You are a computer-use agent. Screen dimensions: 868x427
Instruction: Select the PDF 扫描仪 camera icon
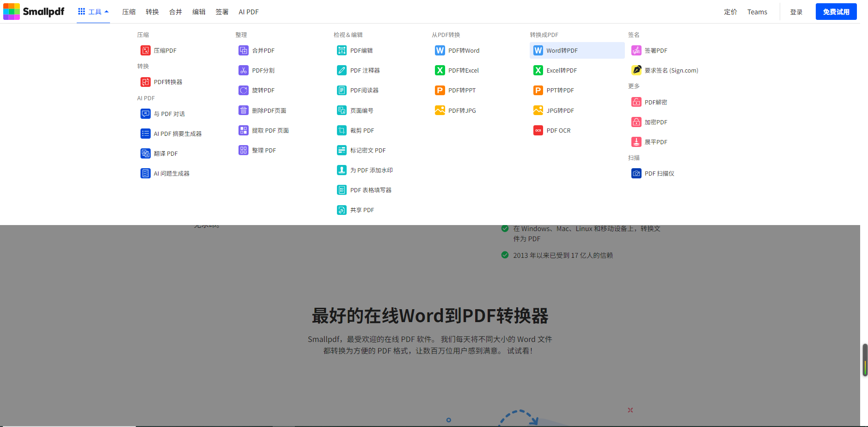pyautogui.click(x=636, y=173)
